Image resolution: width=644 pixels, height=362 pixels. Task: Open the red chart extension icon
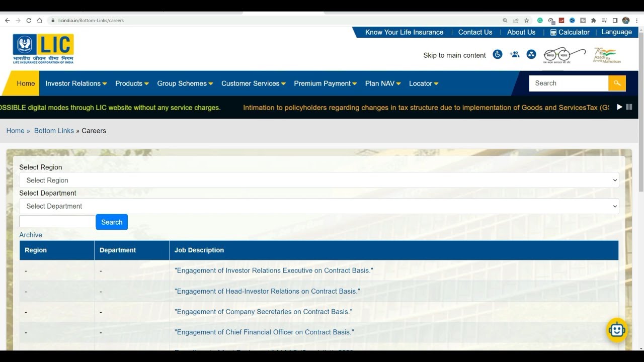click(561, 21)
